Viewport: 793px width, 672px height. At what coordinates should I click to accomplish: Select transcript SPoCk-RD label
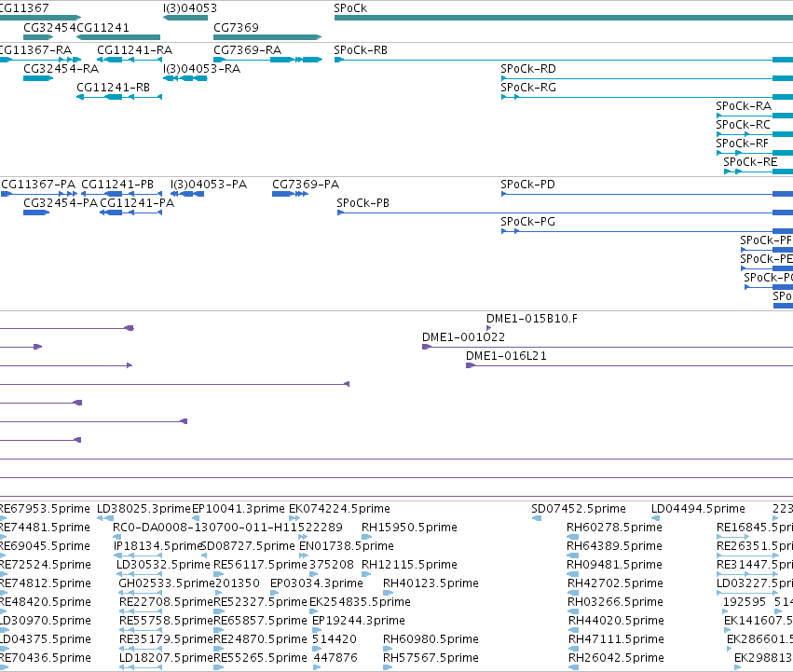tap(528, 69)
